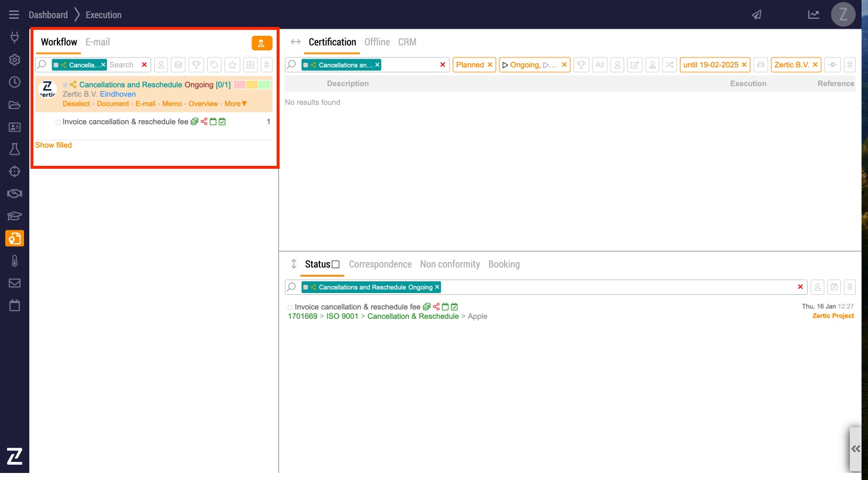This screenshot has width=868, height=480.
Task: Click the tag filter icon in Workflow toolbar
Action: (x=215, y=65)
